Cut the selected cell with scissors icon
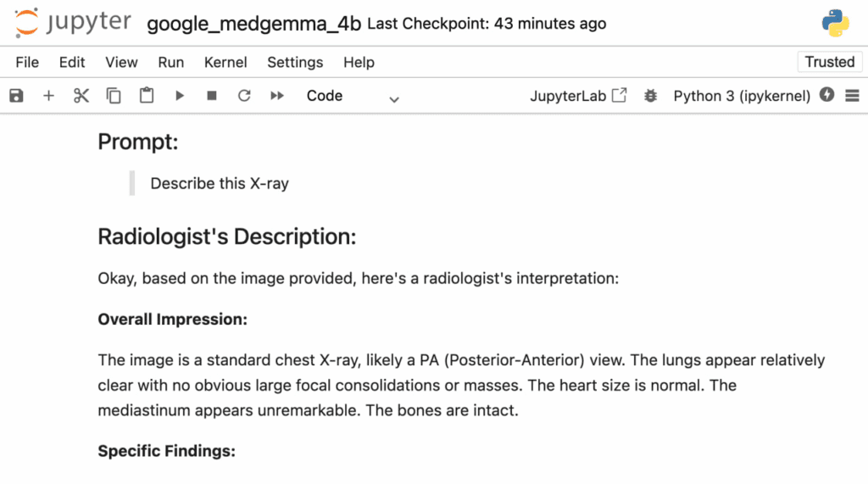This screenshot has height=484, width=868. pos(81,96)
